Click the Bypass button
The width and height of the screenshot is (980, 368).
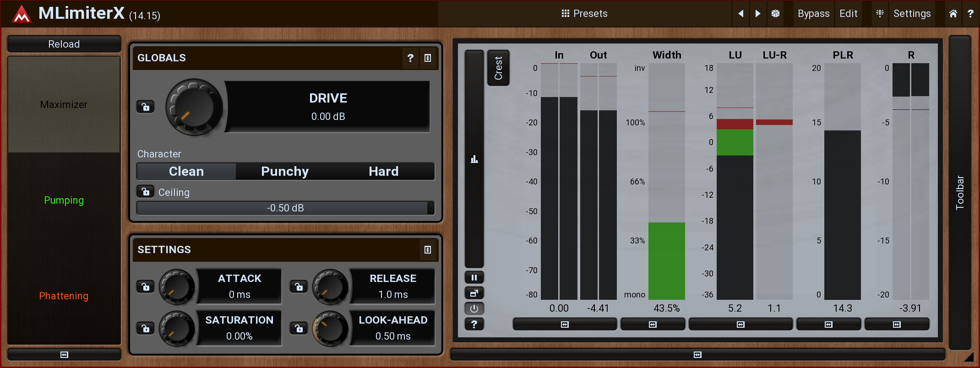tap(813, 14)
